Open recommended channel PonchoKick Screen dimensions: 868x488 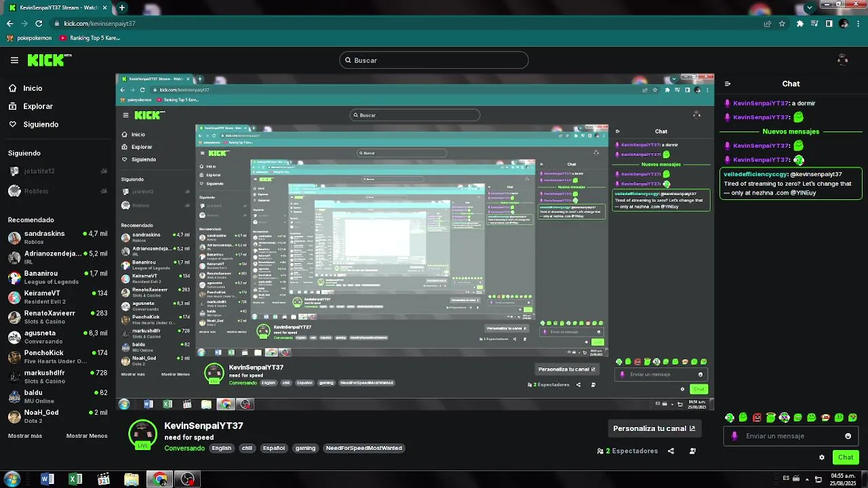[x=58, y=357]
